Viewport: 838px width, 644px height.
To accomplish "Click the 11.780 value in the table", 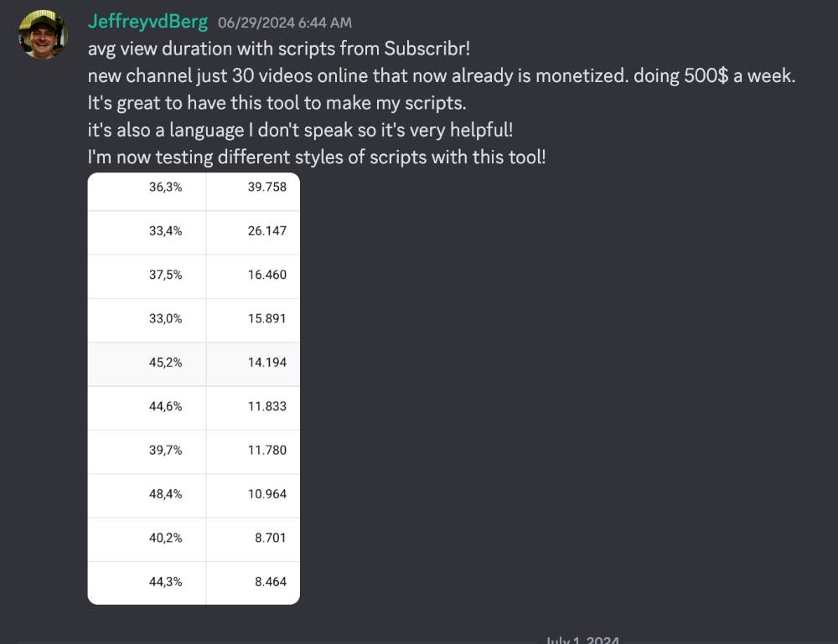I will (x=266, y=450).
